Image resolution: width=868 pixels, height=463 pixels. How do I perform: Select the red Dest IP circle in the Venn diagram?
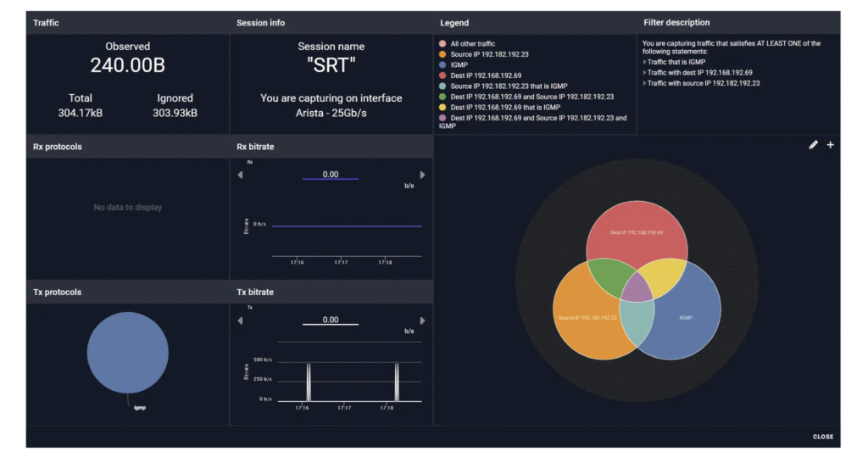(x=636, y=233)
